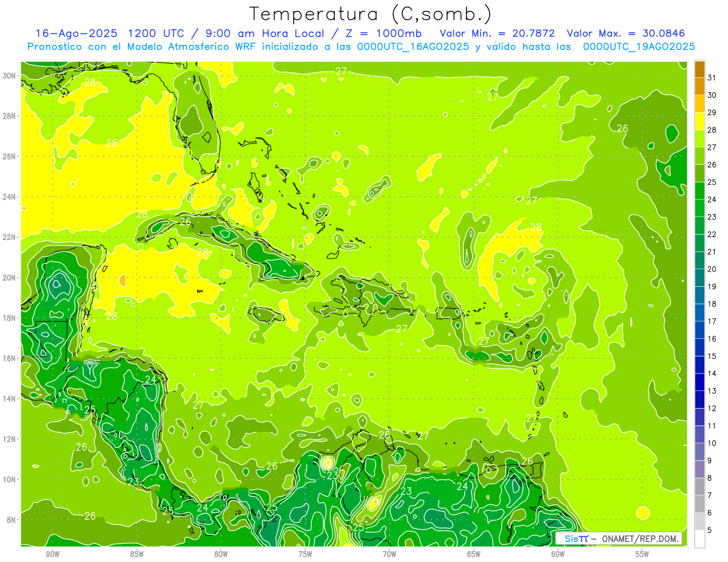Click the title 'Temperatura (C,somb.)'
Screen dimensions: 728x562
[x=370, y=14]
